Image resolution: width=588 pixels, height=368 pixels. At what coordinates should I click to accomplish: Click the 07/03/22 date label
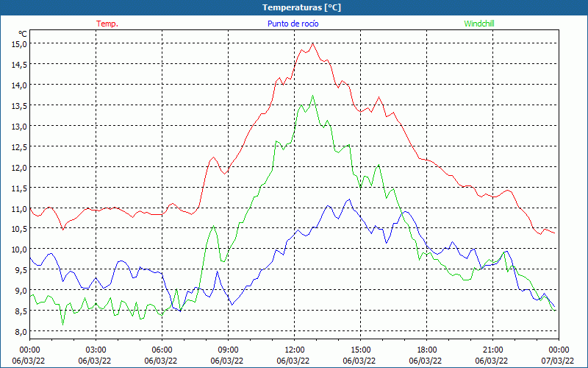click(x=558, y=361)
